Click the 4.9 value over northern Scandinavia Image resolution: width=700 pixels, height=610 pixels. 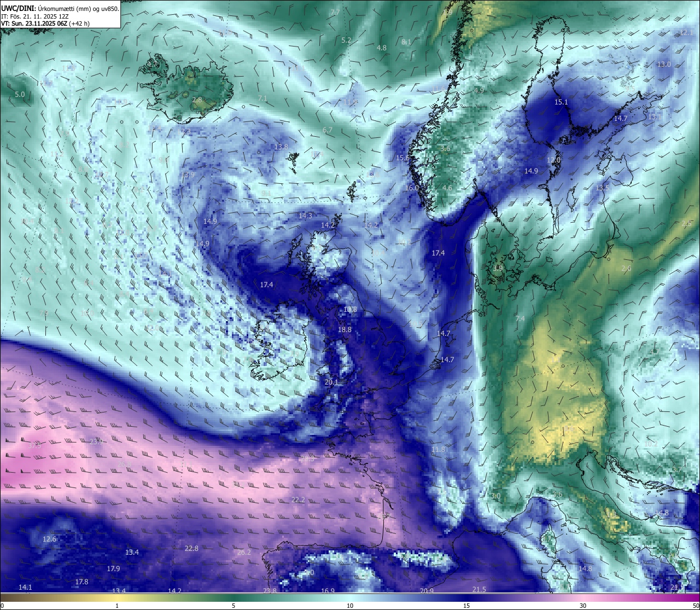pos(479,91)
